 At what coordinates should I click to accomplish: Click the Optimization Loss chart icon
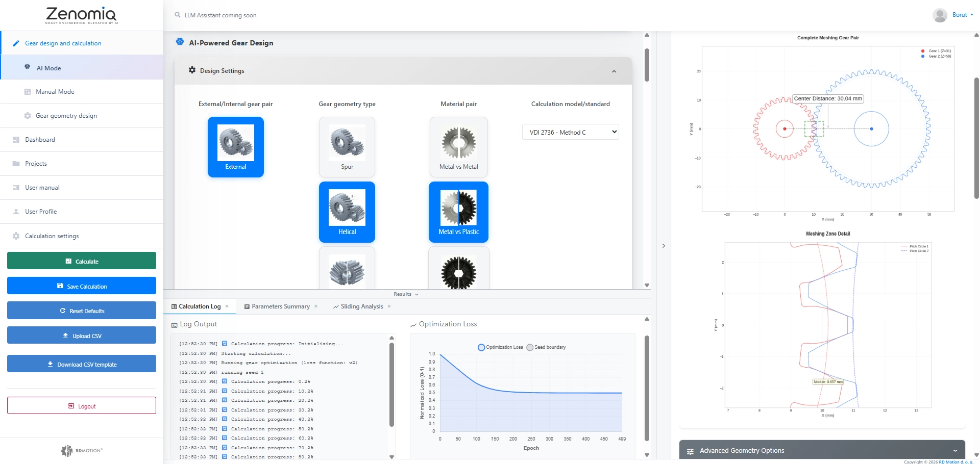[413, 325]
